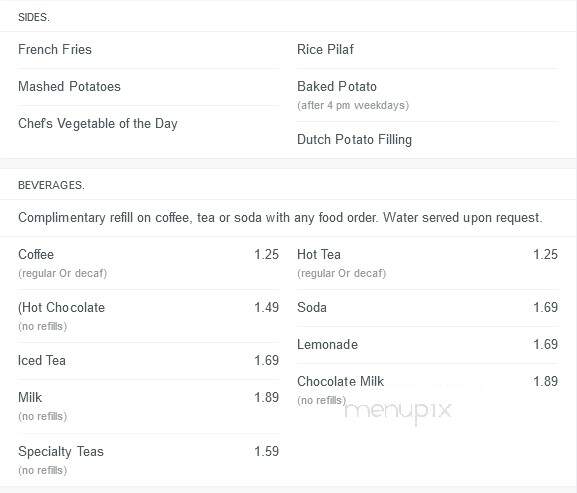
Task: Select the Coffee beverage entry
Action: click(36, 255)
